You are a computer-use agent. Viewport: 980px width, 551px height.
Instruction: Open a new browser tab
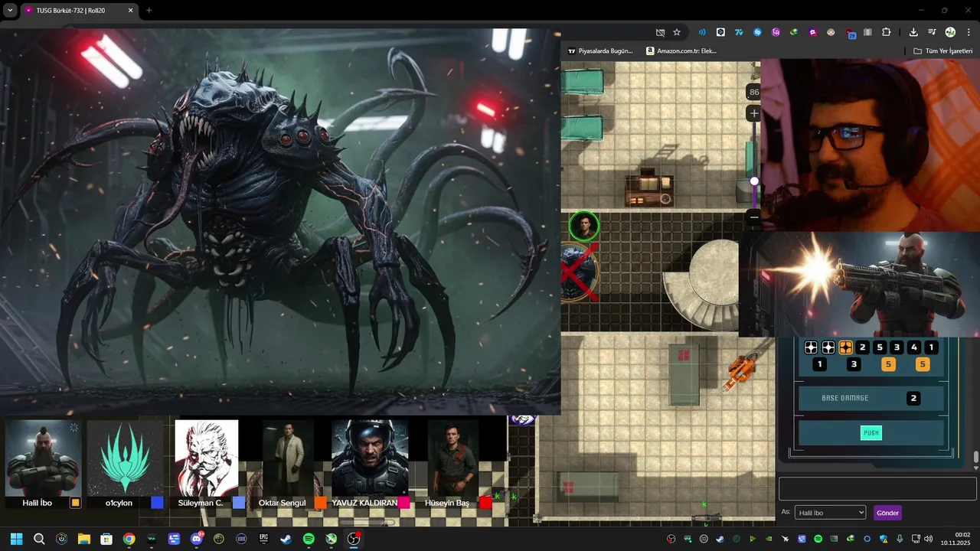149,11
